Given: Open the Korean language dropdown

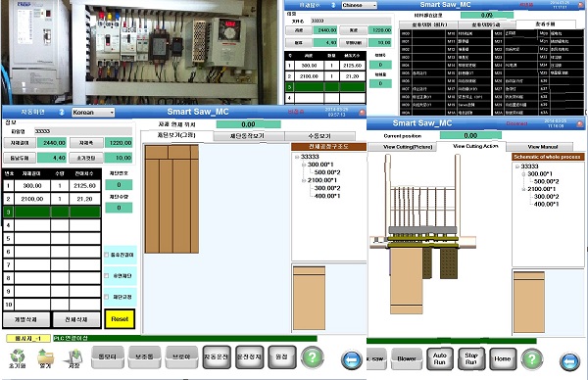Looking at the screenshot, I should click(x=93, y=112).
